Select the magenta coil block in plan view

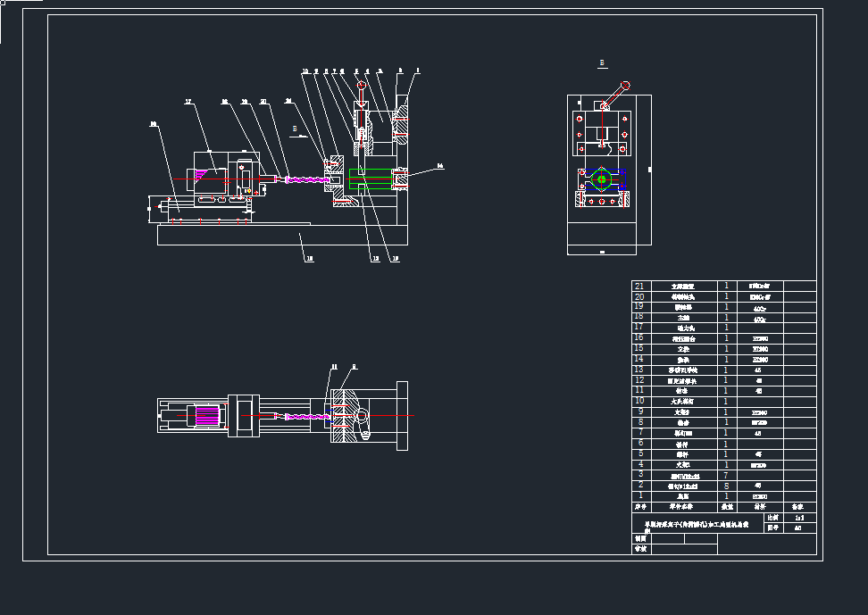pos(206,417)
